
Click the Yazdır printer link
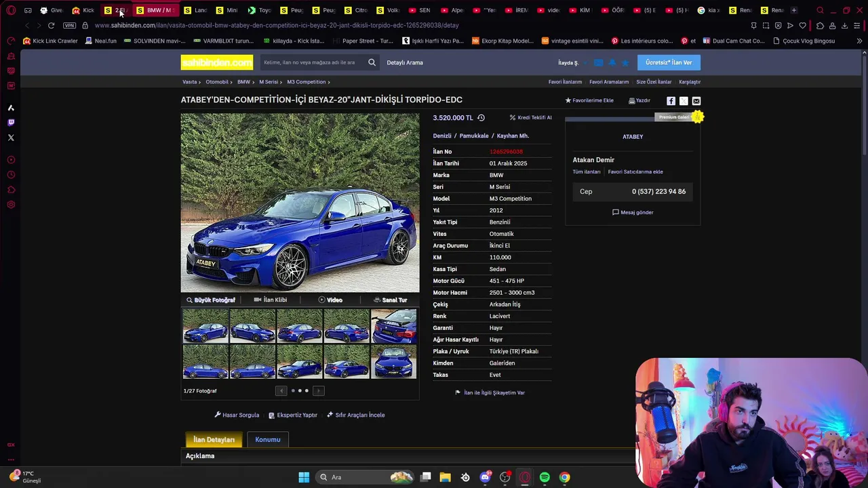639,100
